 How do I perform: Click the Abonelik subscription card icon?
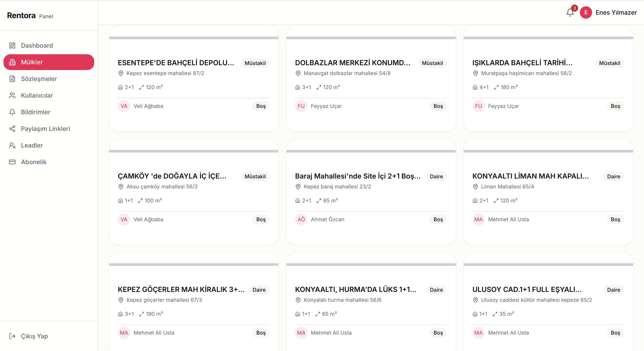click(12, 162)
